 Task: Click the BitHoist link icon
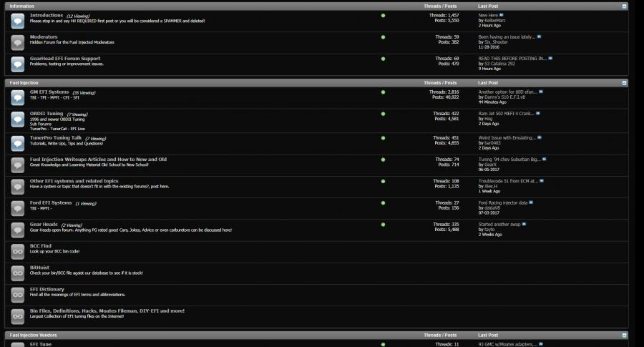pyautogui.click(x=19, y=273)
